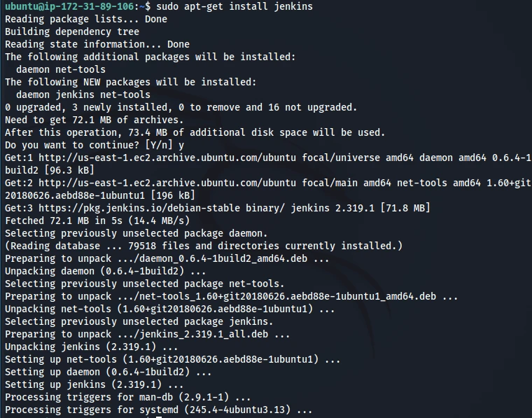Click the 'Setting up jenkins (2.319.1)' line

[x=94, y=384]
